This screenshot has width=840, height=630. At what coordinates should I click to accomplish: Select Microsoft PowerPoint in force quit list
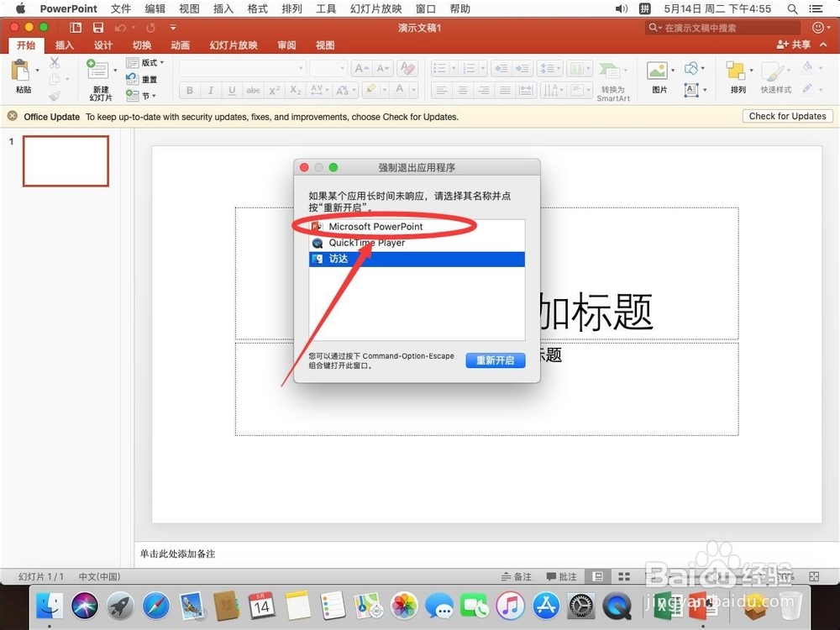417,227
